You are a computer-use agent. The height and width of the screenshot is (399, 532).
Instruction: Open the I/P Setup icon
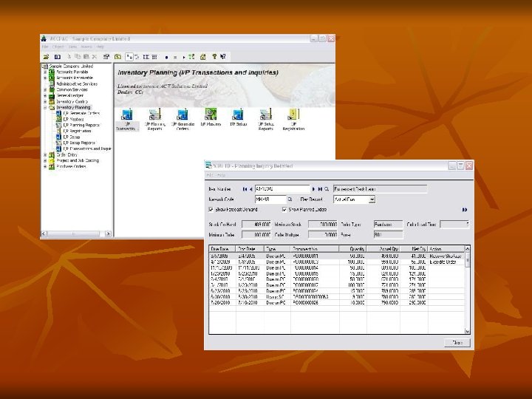pos(238,115)
